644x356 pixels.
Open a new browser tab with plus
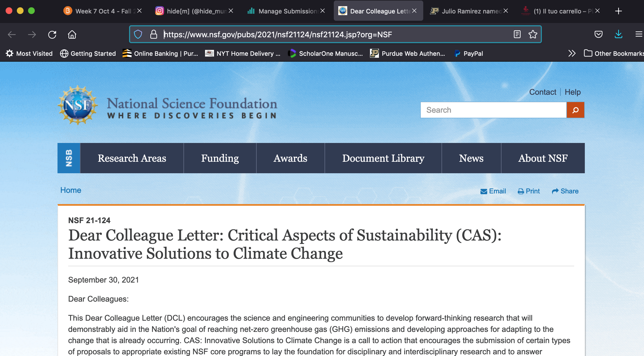tap(618, 11)
